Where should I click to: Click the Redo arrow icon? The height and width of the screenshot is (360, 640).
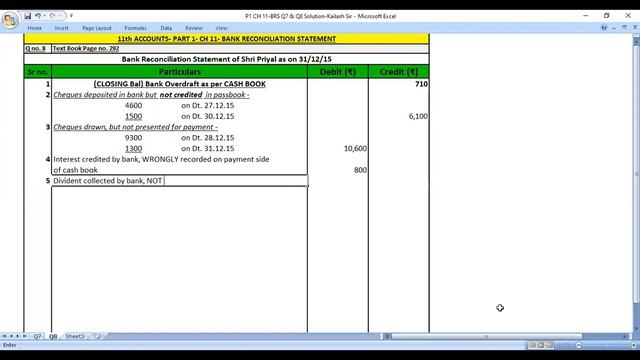(x=52, y=16)
